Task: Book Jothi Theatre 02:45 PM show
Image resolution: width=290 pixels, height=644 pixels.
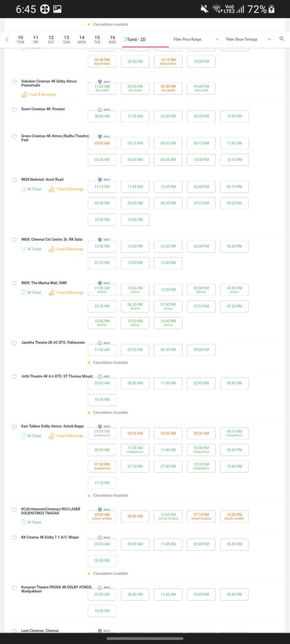Action: (201, 383)
